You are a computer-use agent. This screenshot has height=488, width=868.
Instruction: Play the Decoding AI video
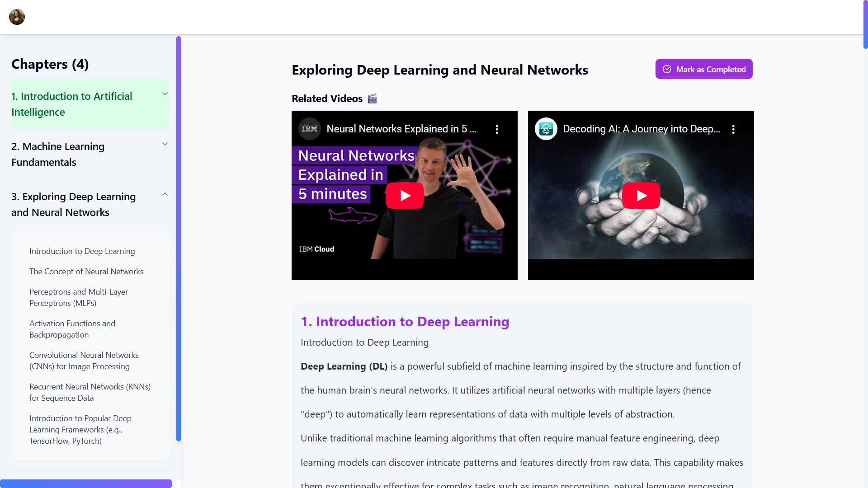[x=641, y=196]
